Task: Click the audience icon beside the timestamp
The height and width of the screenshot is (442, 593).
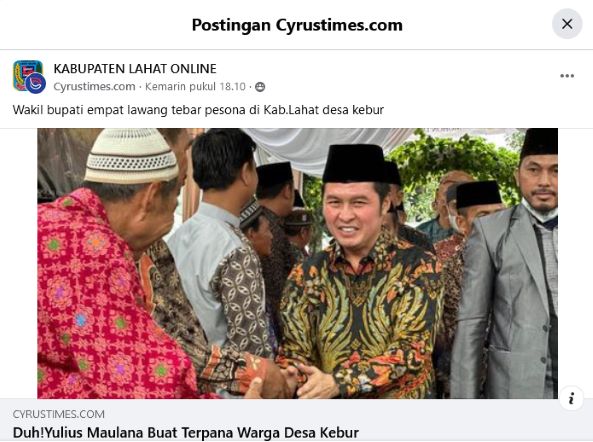Action: pyautogui.click(x=260, y=87)
